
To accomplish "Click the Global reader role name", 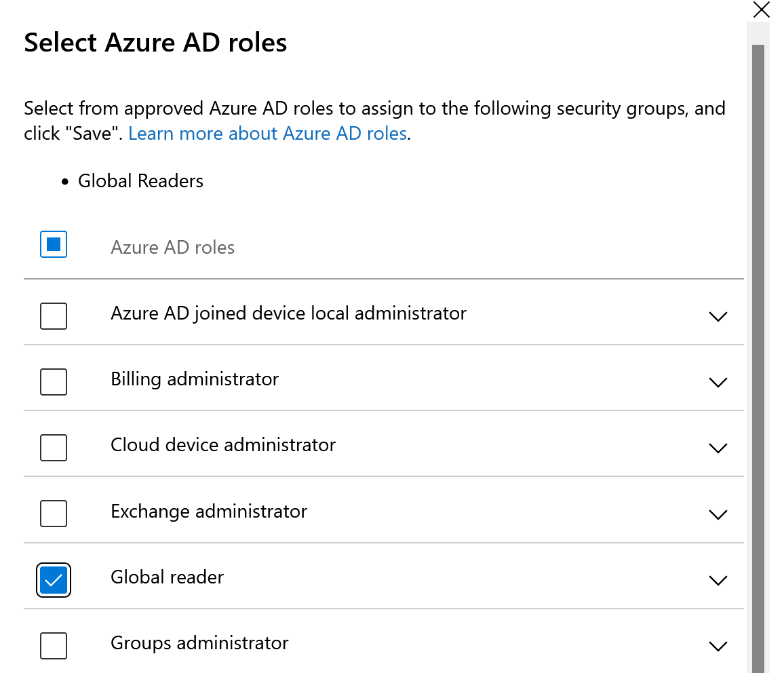I will click(x=167, y=577).
